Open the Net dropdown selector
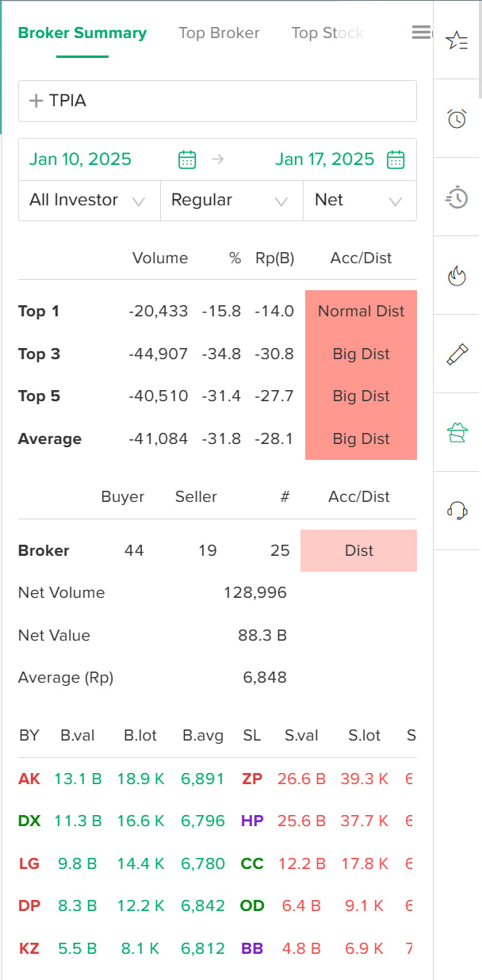 coord(359,200)
